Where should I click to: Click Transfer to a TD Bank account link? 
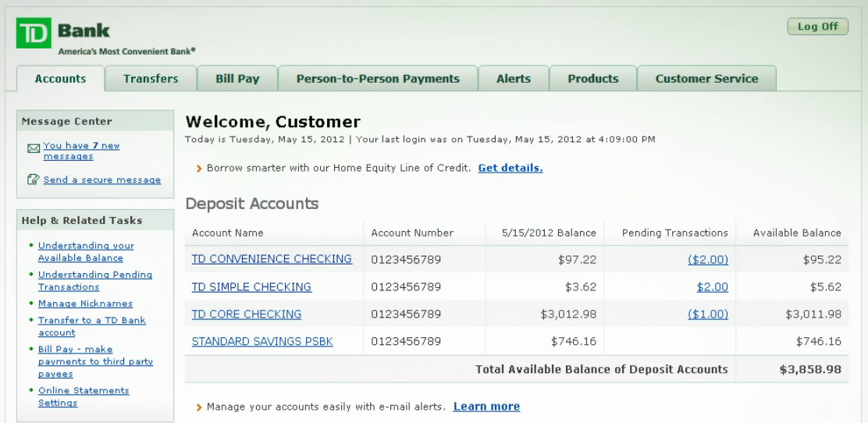(x=92, y=326)
